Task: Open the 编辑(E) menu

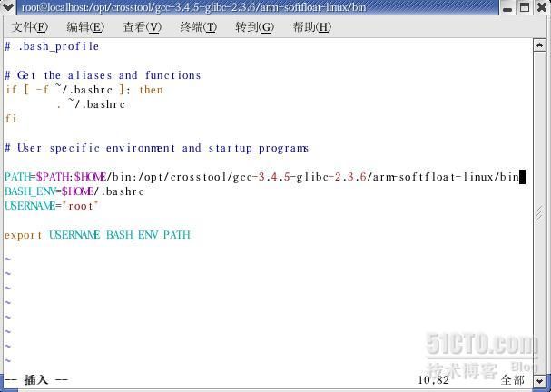Action: click(x=85, y=27)
